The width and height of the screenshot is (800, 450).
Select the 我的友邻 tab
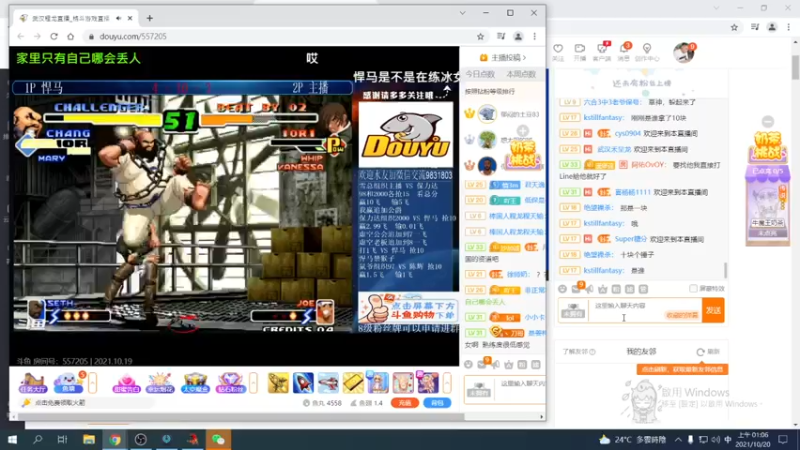pos(641,352)
